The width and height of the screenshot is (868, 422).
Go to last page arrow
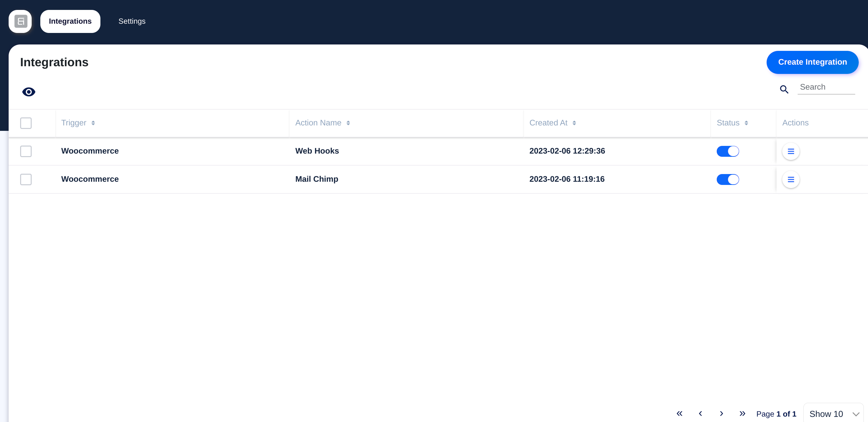742,414
